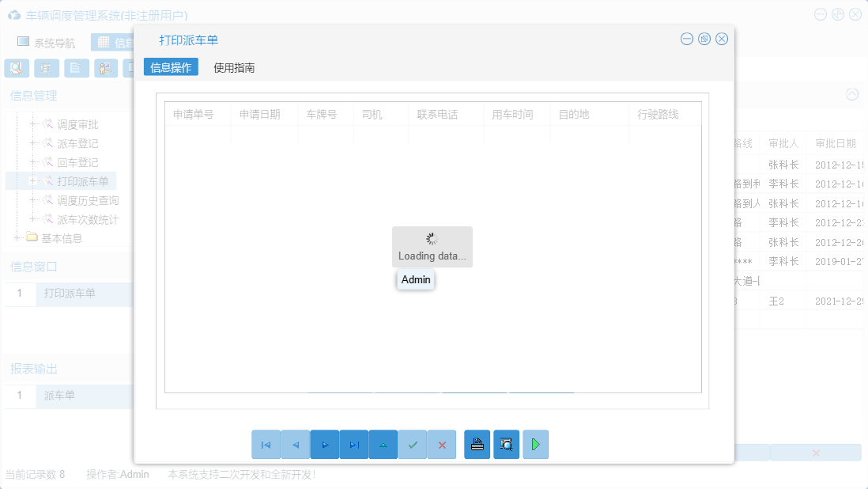Select 调度历史查询 in the navigation tree

89,199
